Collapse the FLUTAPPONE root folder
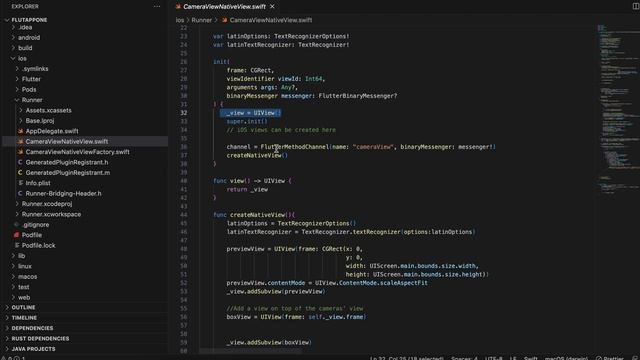Viewport: 640px width, 360px height. 29,20
